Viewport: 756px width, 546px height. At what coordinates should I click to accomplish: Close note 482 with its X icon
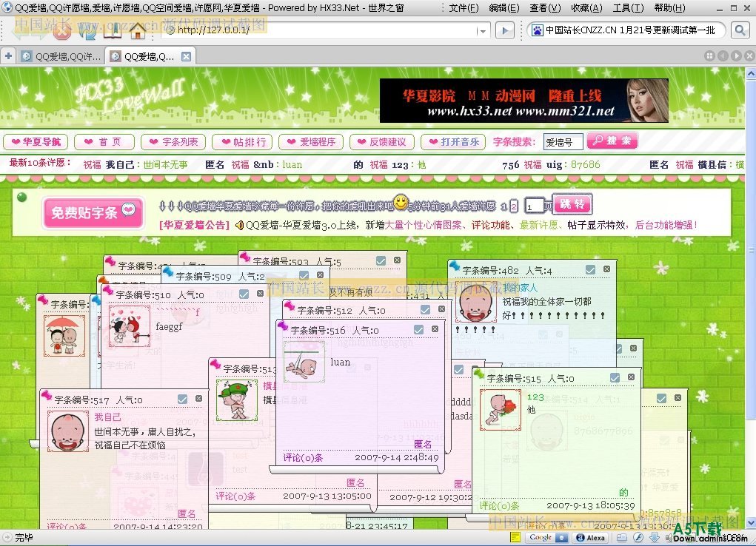[607, 269]
